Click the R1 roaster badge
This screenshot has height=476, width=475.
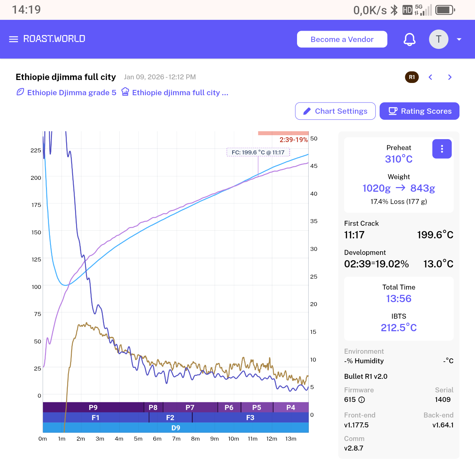412,77
